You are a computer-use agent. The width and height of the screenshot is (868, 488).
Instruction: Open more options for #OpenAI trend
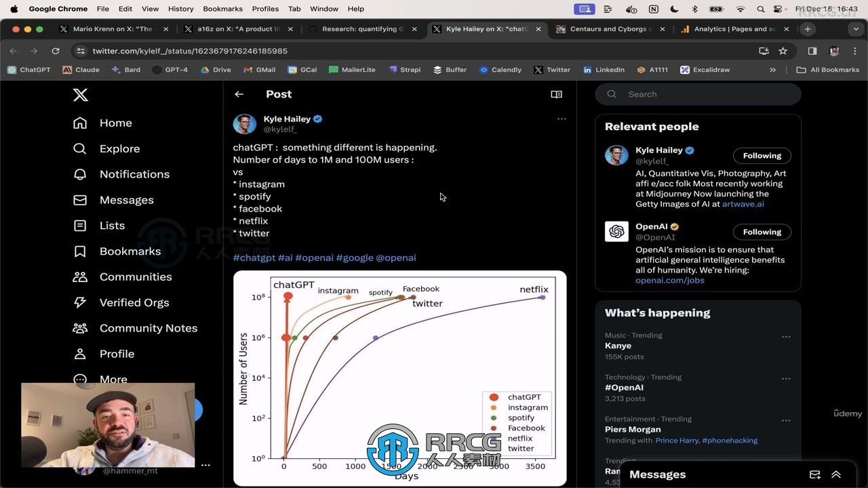tap(786, 379)
